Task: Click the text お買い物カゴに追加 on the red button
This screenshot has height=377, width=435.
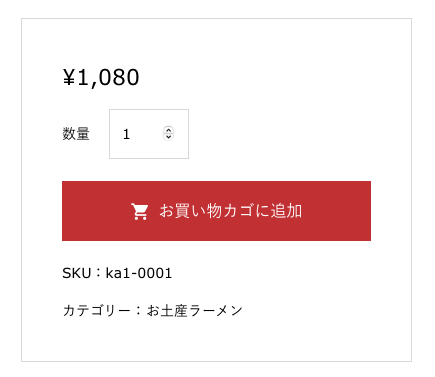Action: click(x=231, y=211)
